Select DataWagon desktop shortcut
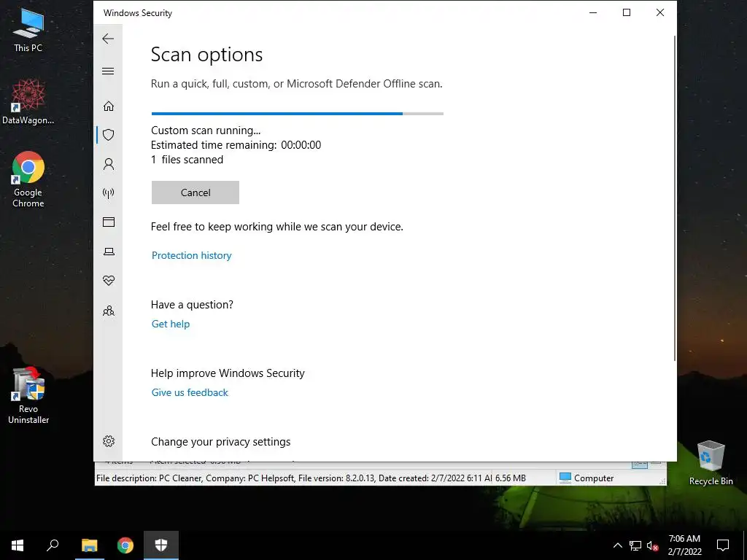 point(28,102)
